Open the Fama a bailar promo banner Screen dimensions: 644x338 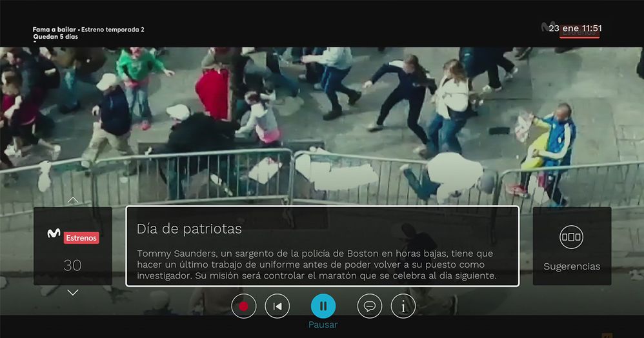54,30
